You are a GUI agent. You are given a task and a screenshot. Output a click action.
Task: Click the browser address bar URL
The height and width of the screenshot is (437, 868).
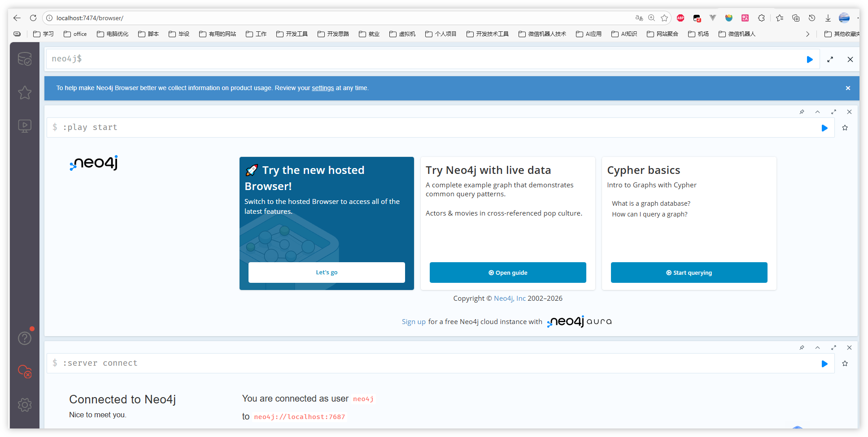tap(90, 18)
